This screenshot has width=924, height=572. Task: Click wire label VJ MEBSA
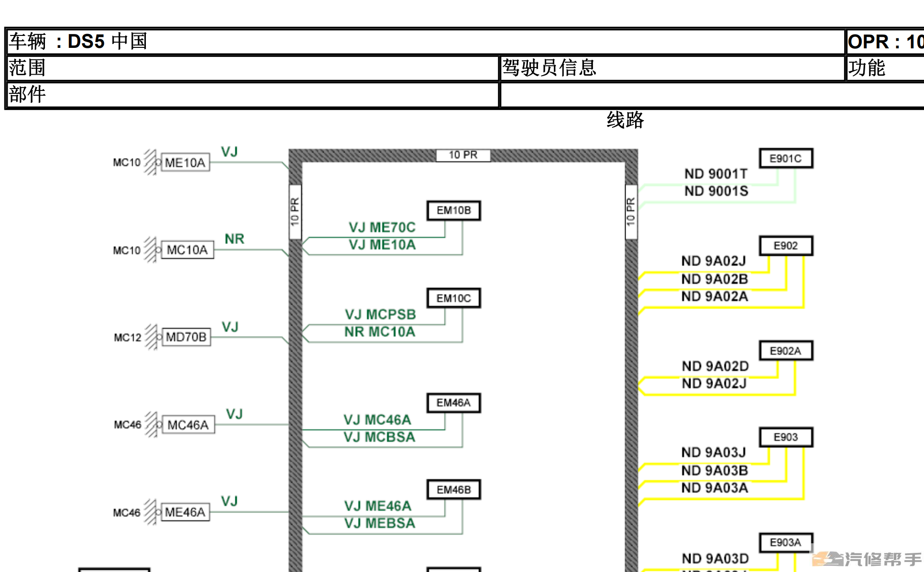click(380, 523)
